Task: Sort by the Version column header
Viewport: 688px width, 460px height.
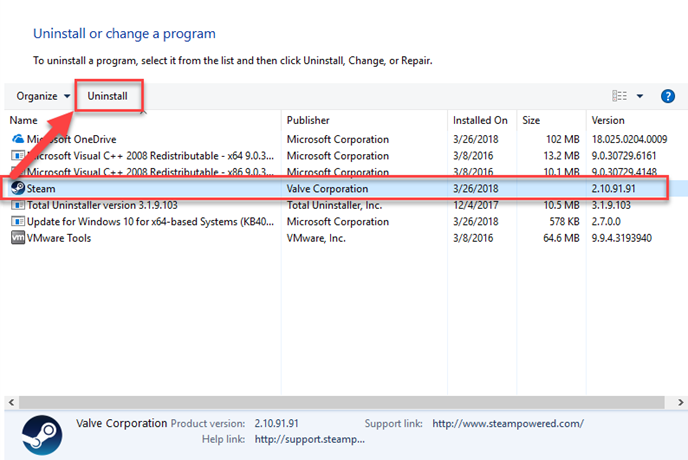Action: click(x=608, y=120)
